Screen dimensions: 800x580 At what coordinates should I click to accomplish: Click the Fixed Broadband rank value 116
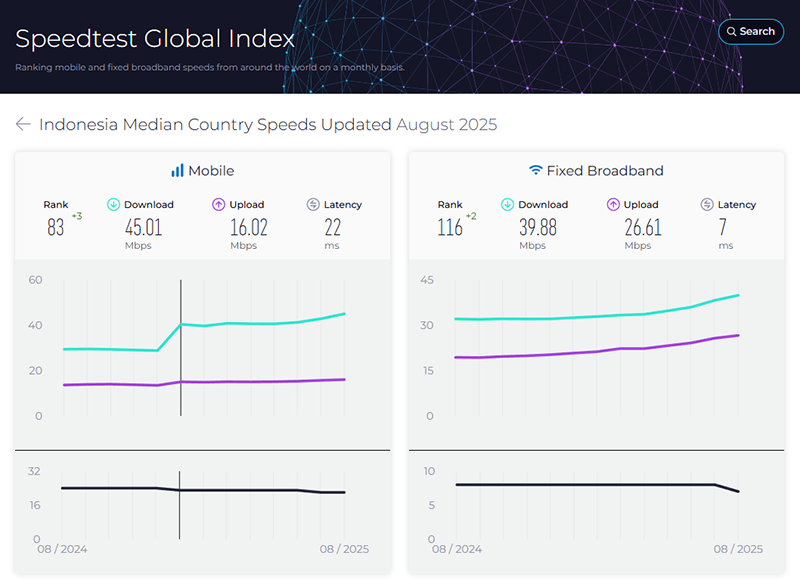pyautogui.click(x=449, y=227)
